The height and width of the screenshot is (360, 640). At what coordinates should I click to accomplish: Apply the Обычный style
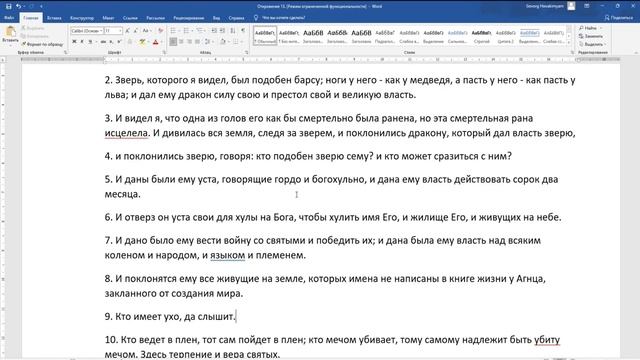click(x=265, y=36)
